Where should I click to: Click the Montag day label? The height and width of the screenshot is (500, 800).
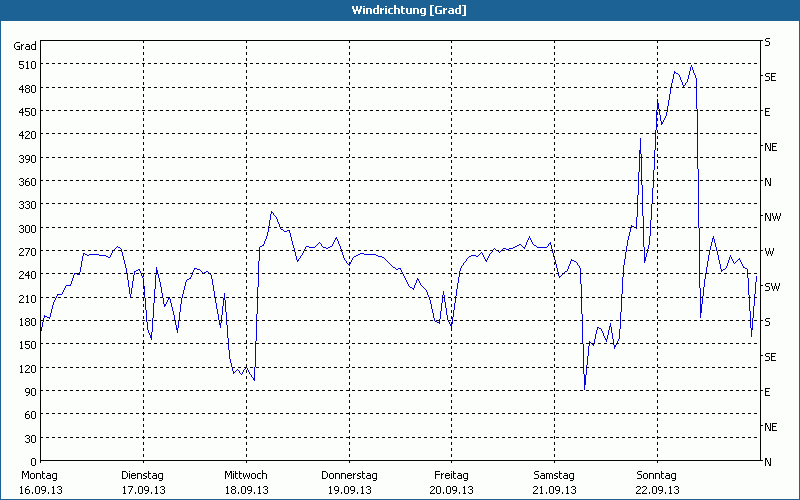40,476
